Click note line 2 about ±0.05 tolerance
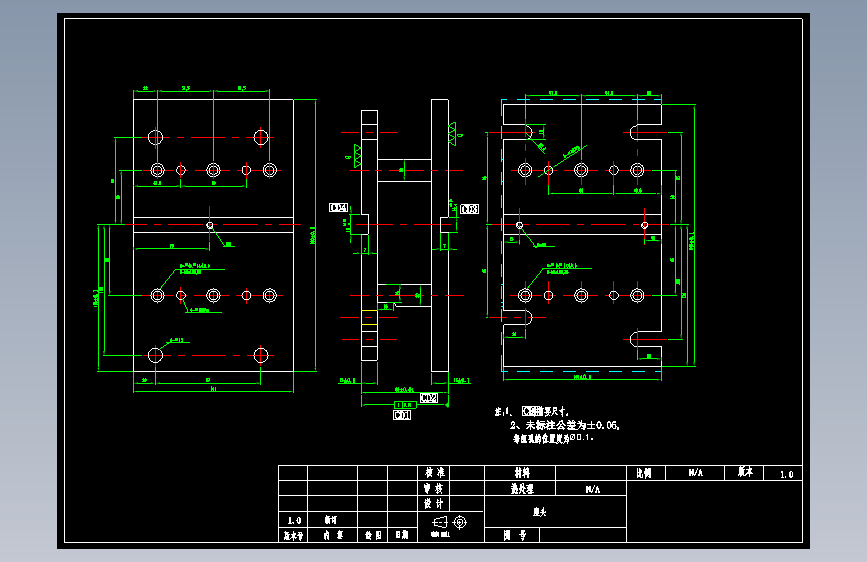Viewport: 867px width, 562px height. (565, 425)
